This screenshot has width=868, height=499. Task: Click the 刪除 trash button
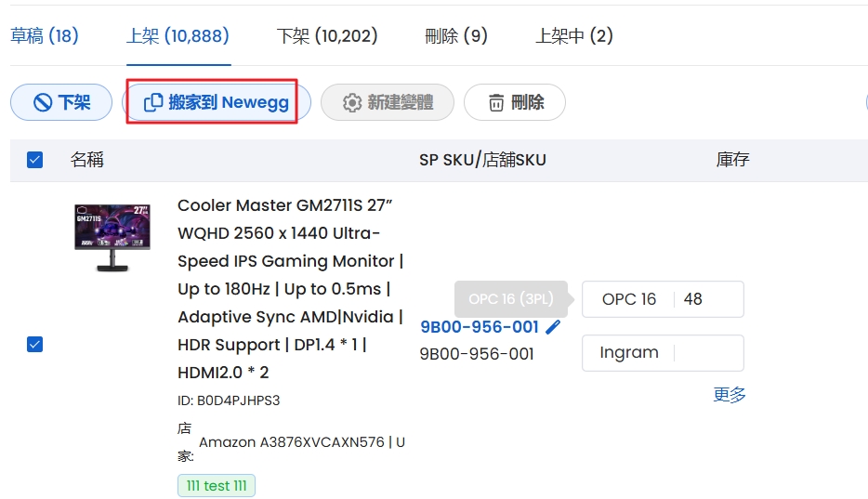tap(515, 102)
